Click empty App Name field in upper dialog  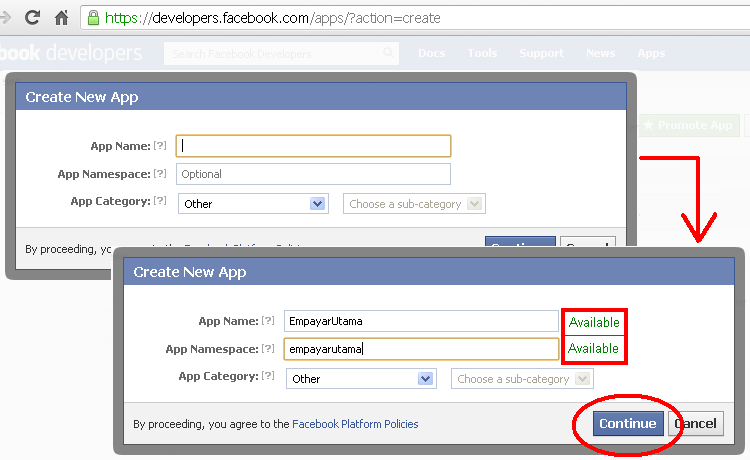coord(313,146)
